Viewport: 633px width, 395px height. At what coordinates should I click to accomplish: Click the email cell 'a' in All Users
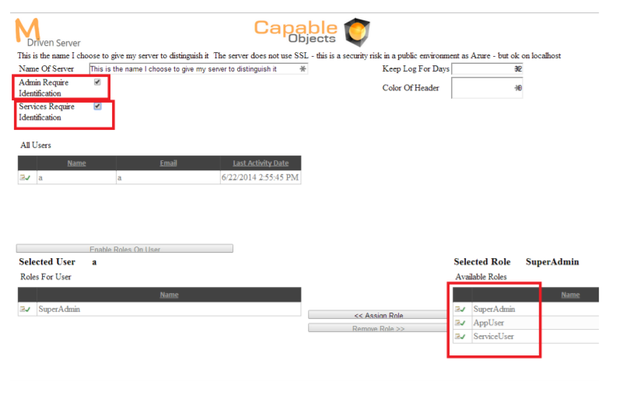point(168,178)
